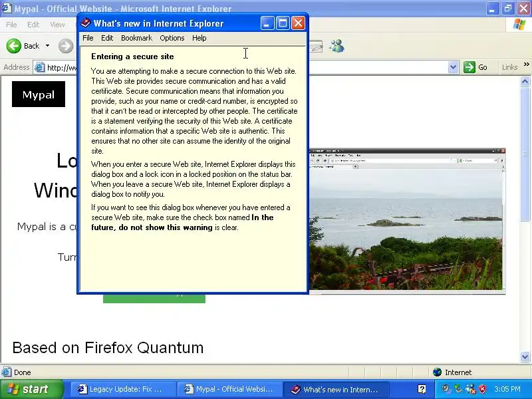The height and width of the screenshot is (399, 532).
Task: Click the Internet zone globe icon in status bar
Action: pyautogui.click(x=437, y=372)
